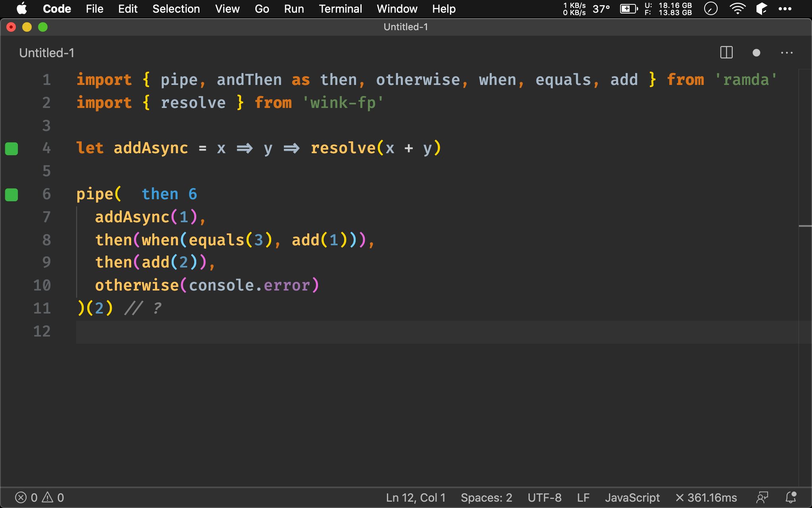Click then(add(2)) on line 9
Image resolution: width=812 pixels, height=508 pixels.
pyautogui.click(x=151, y=262)
